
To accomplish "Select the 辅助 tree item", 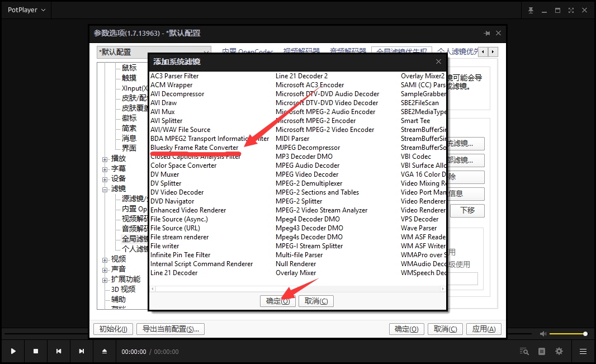I will pos(118,299).
